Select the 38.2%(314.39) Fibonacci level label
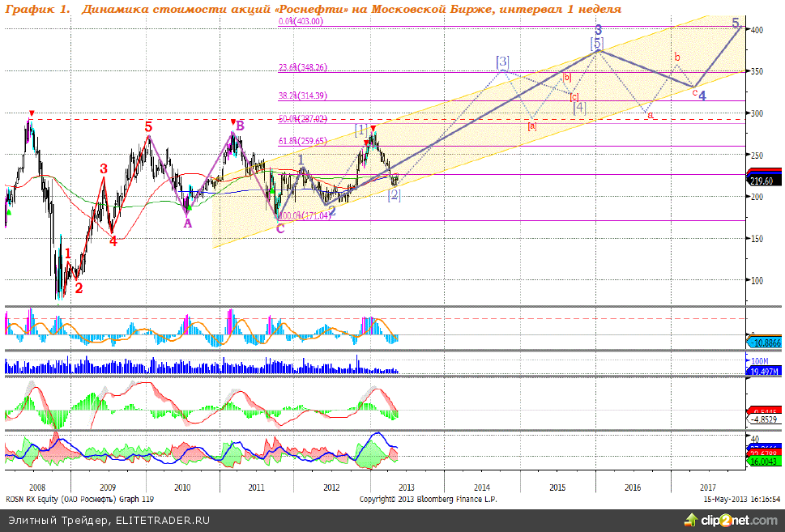 coord(302,96)
